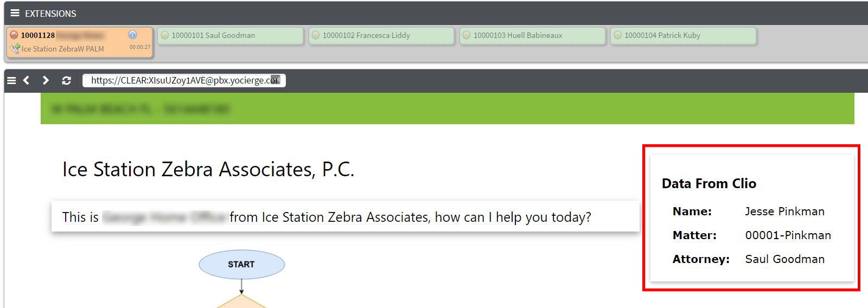Click the Data From Clio card heading
This screenshot has height=308, width=868.
click(x=709, y=184)
